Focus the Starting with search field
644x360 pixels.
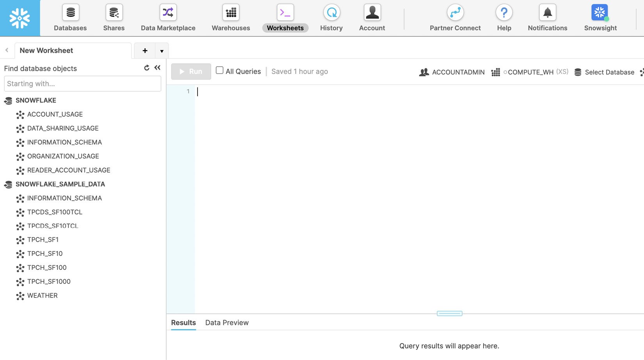tap(82, 84)
